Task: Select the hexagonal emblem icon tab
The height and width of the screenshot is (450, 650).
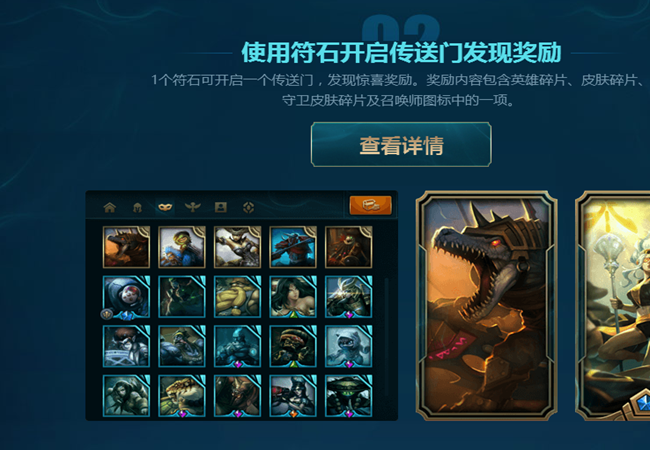Action: coord(248,207)
